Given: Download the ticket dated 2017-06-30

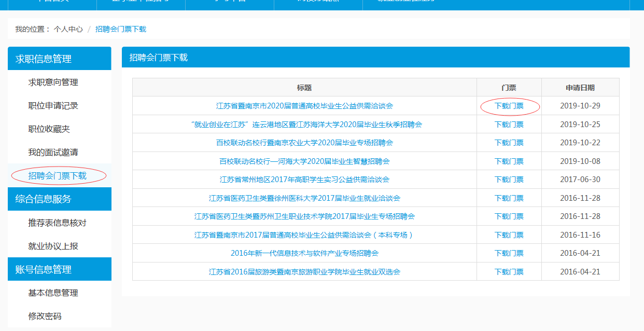Looking at the screenshot, I should 508,179.
